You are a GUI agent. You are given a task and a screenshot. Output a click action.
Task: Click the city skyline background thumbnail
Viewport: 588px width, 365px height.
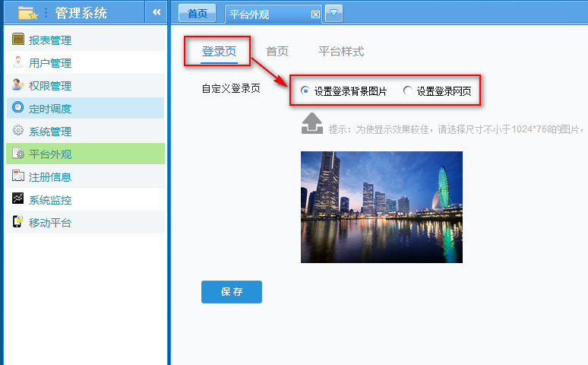tap(382, 207)
